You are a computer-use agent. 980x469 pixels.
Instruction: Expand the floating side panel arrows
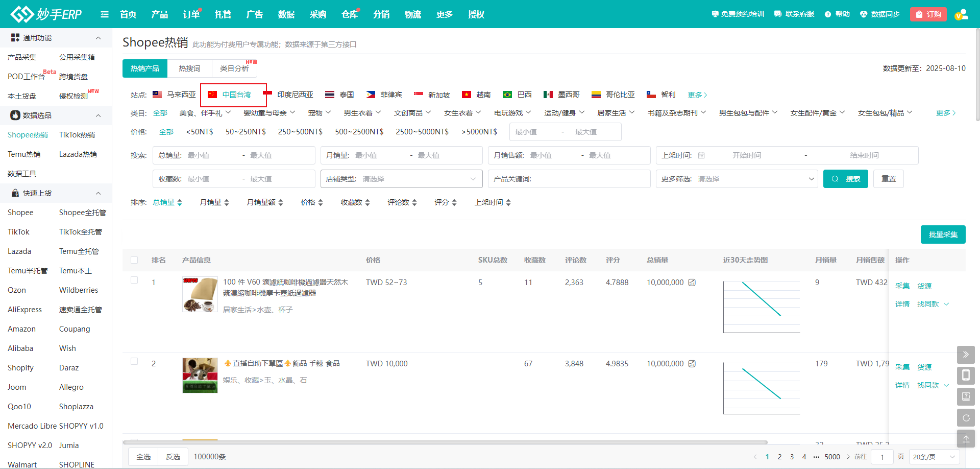pyautogui.click(x=966, y=355)
